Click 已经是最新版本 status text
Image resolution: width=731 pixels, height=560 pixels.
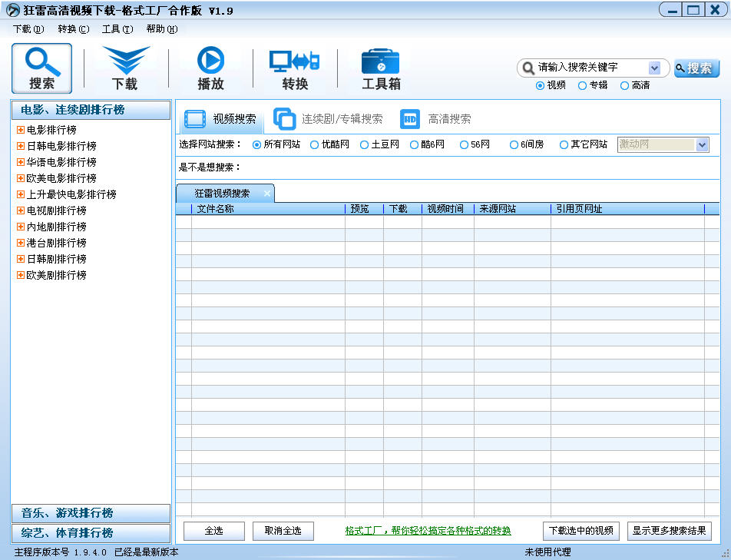pos(147,552)
